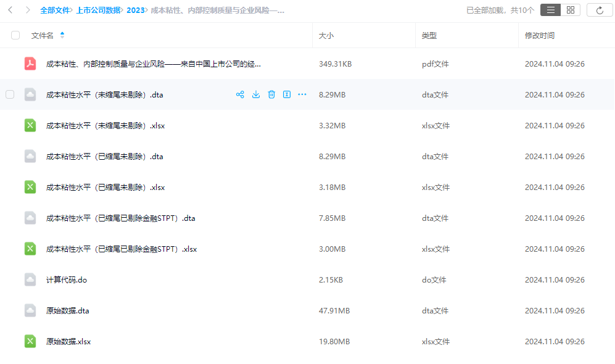Viewport: 615px width, 364px height.
Task: Click the 47.91MB size value
Action: click(334, 311)
